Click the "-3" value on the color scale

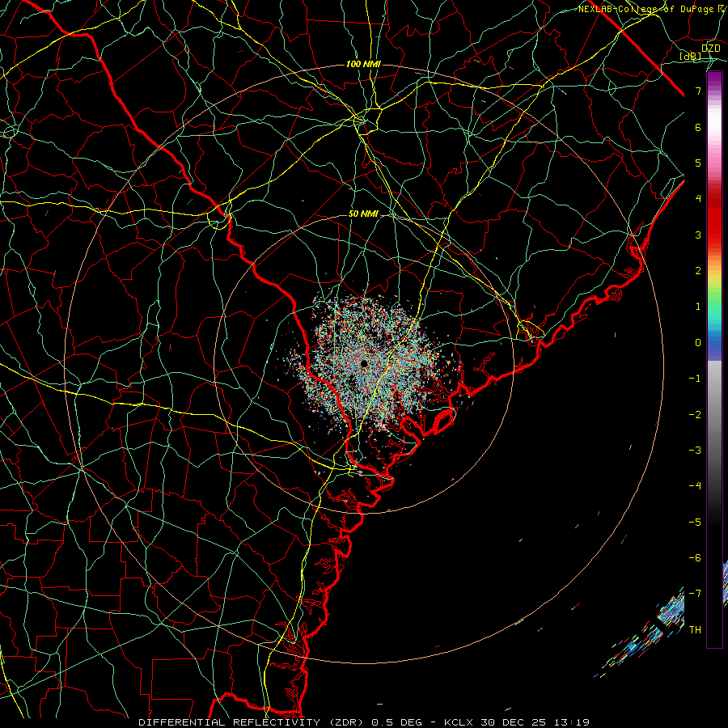click(x=695, y=451)
